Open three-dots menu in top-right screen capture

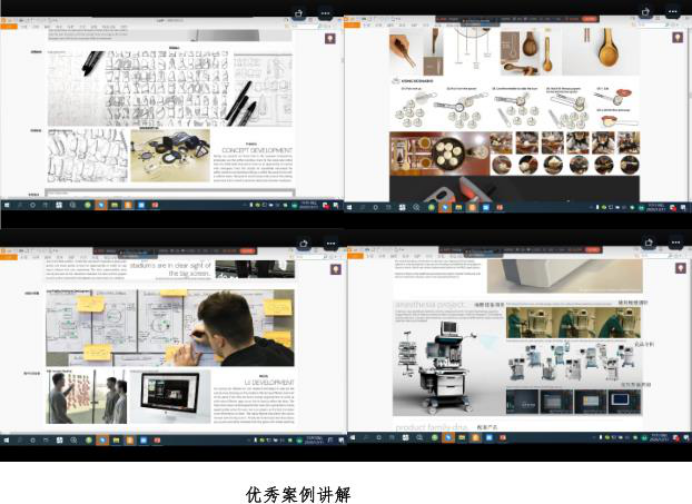click(x=672, y=12)
